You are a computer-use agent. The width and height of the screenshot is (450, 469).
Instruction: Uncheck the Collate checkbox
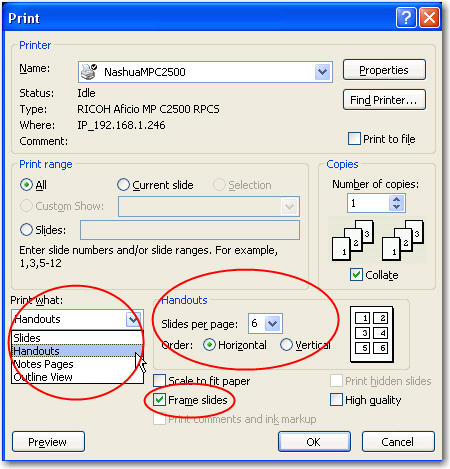tap(356, 275)
